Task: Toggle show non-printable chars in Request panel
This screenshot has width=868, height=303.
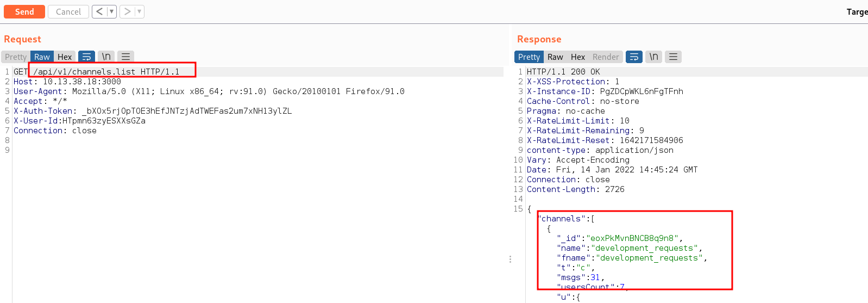Action: click(x=106, y=57)
